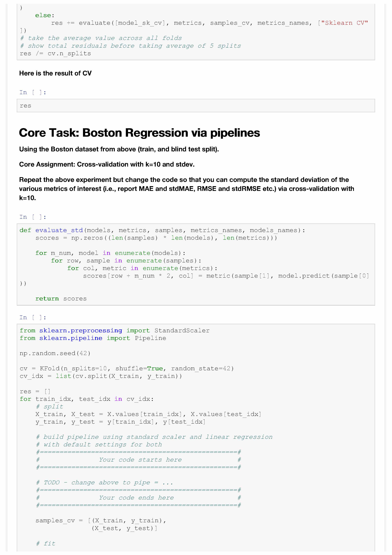
Task: Click the 'Using the Boston dataset from above' paragraph
Action: click(x=119, y=149)
